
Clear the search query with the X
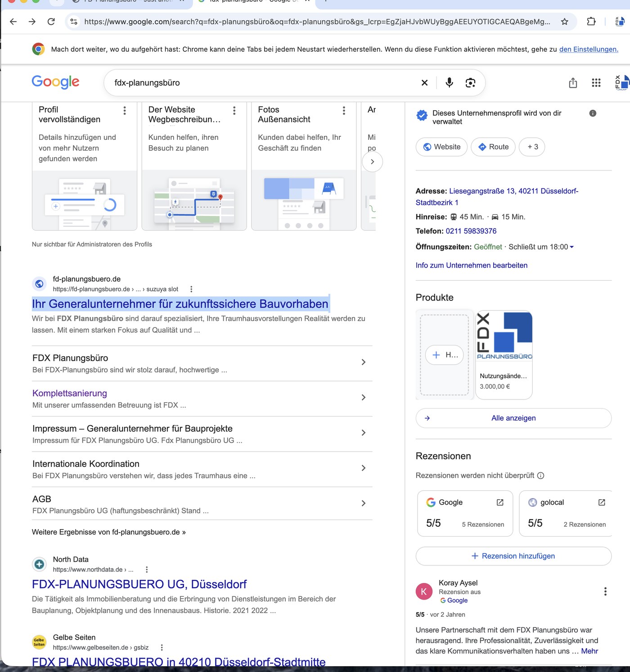[424, 83]
